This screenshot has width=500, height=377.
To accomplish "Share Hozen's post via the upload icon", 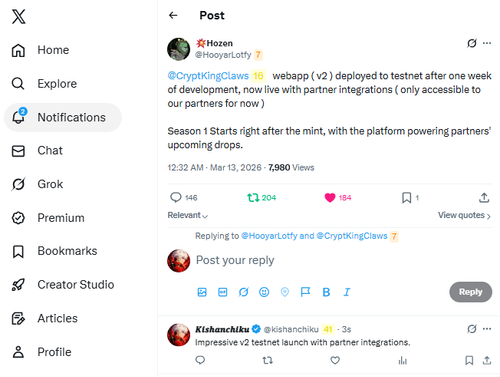I will [x=484, y=198].
